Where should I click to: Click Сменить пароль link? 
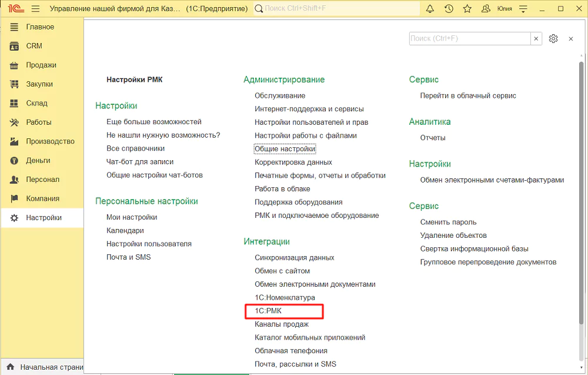point(448,222)
